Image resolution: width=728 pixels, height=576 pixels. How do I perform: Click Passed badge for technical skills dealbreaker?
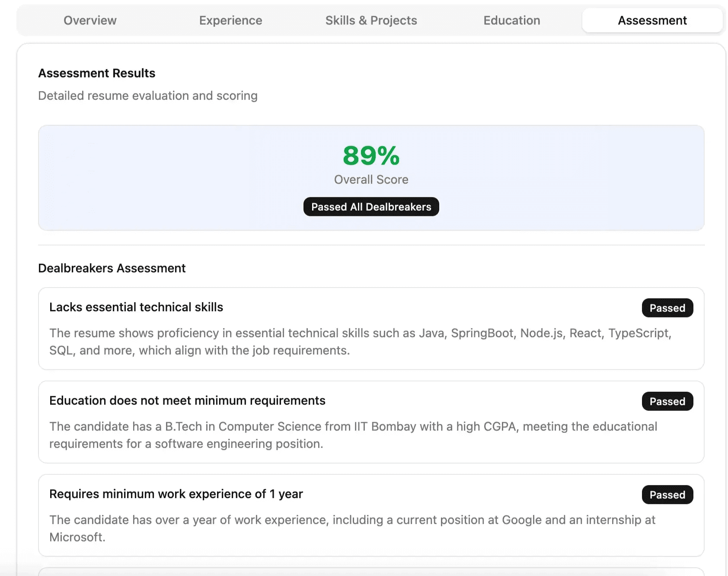coord(667,308)
